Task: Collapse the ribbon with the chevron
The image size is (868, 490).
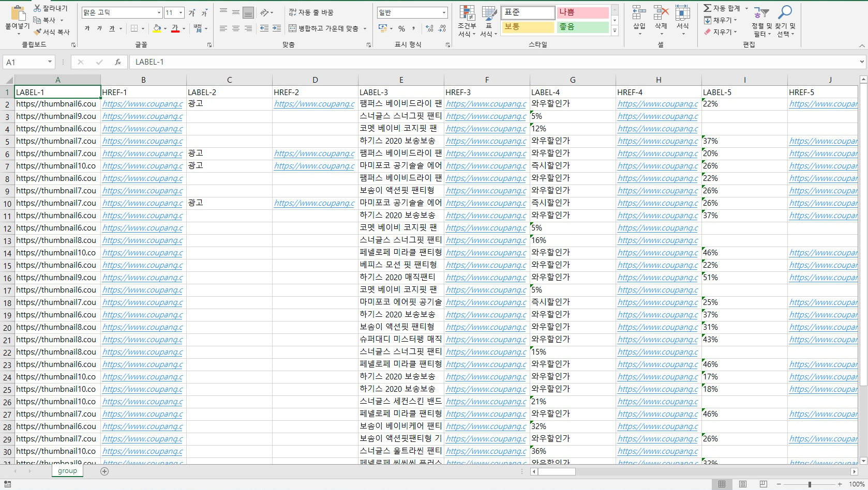Action: pyautogui.click(x=862, y=45)
